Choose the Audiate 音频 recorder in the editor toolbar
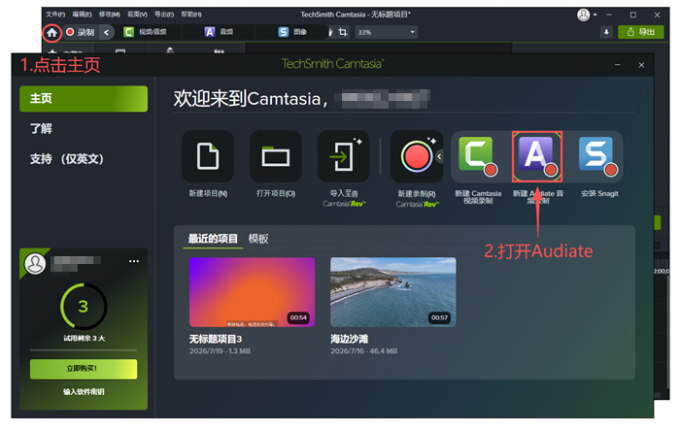The image size is (680, 428). [219, 32]
